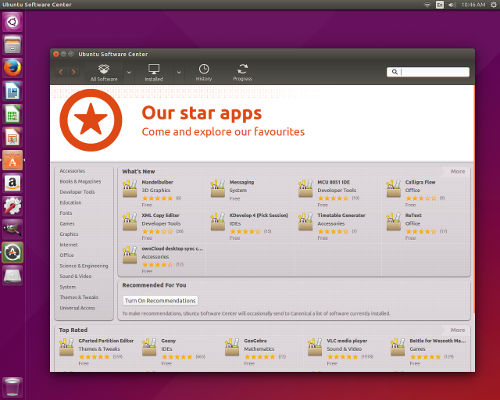The width and height of the screenshot is (500, 400).
Task: Open Software Updater from the launcher
Action: [x=13, y=252]
